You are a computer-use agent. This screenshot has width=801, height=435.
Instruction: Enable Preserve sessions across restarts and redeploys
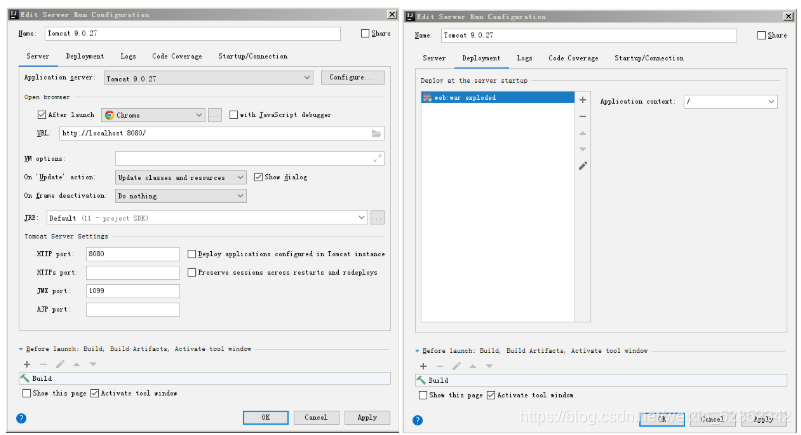click(192, 273)
